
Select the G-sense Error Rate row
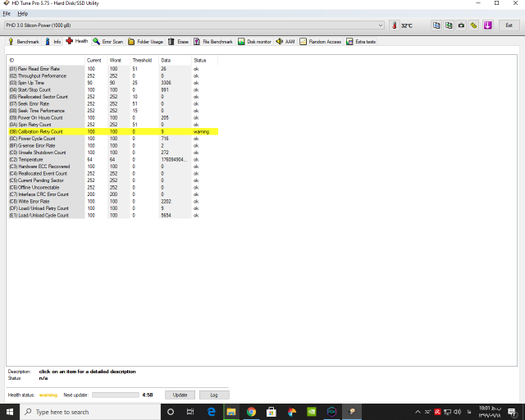click(113, 146)
